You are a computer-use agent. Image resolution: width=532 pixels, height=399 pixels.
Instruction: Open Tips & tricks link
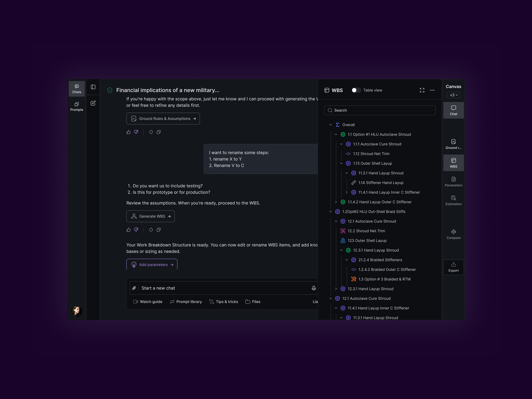[223, 302]
